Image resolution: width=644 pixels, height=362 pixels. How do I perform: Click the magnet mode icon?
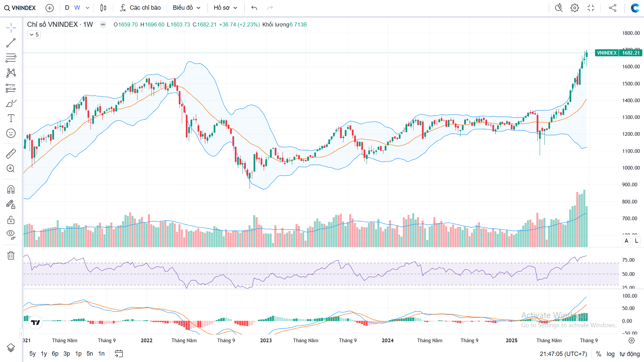11,190
